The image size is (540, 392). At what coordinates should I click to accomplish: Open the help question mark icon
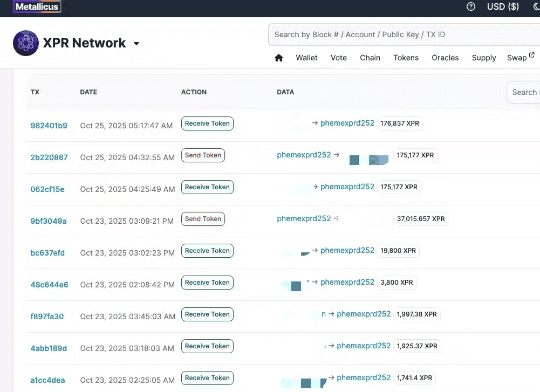[x=471, y=7]
